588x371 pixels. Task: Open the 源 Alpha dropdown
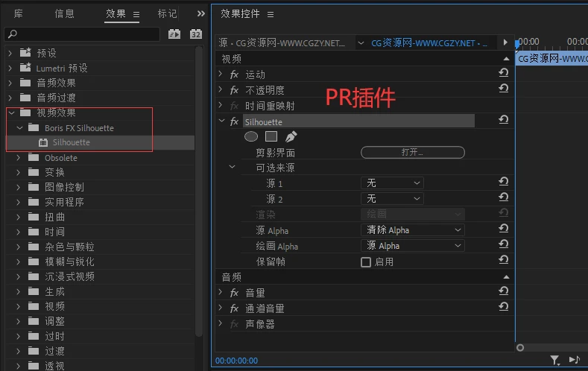coord(413,230)
